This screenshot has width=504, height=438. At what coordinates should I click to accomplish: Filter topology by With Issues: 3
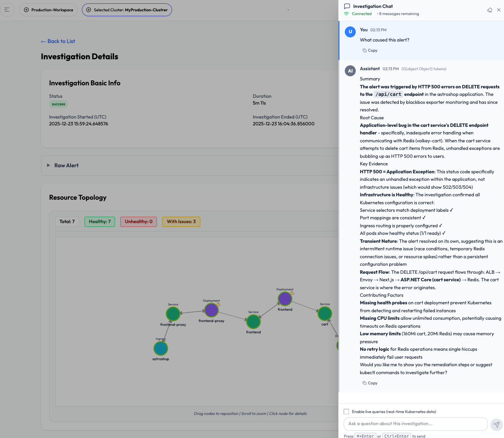[181, 222]
